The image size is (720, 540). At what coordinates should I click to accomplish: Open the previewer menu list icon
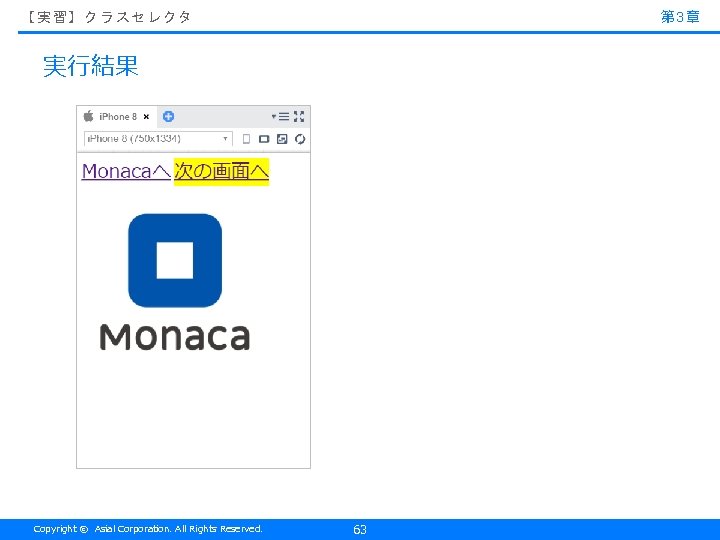pos(281,117)
